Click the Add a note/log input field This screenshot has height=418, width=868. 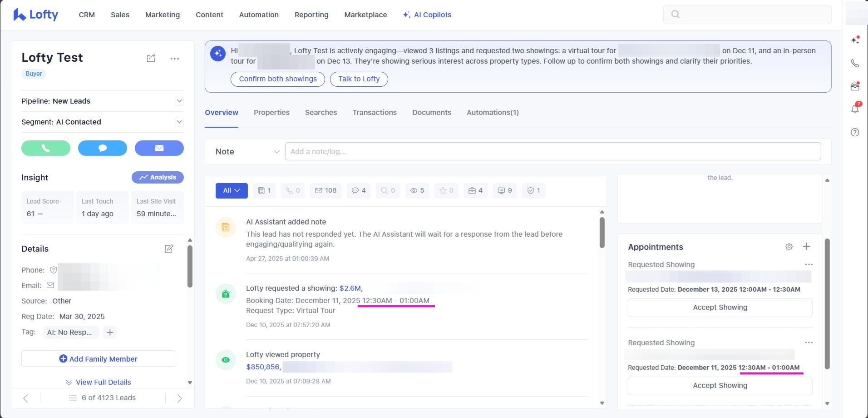tap(552, 152)
